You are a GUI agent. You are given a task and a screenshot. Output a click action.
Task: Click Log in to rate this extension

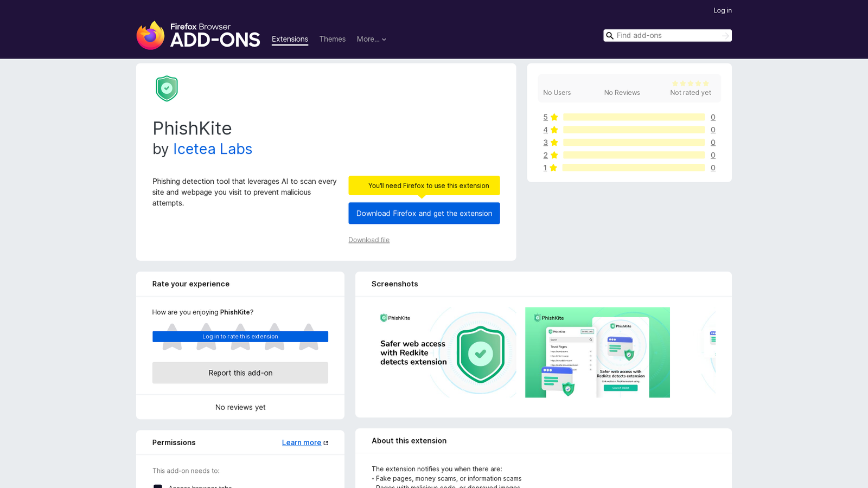point(240,337)
